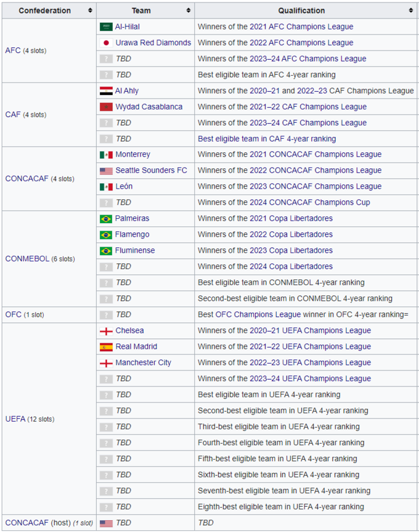419x532 pixels.
Task: Click the Brazil flag beside Flamengo
Action: pos(106,235)
